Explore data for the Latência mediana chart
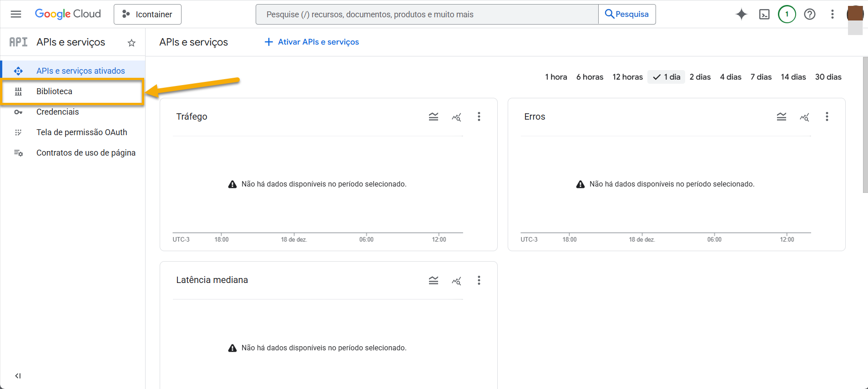 pos(456,280)
